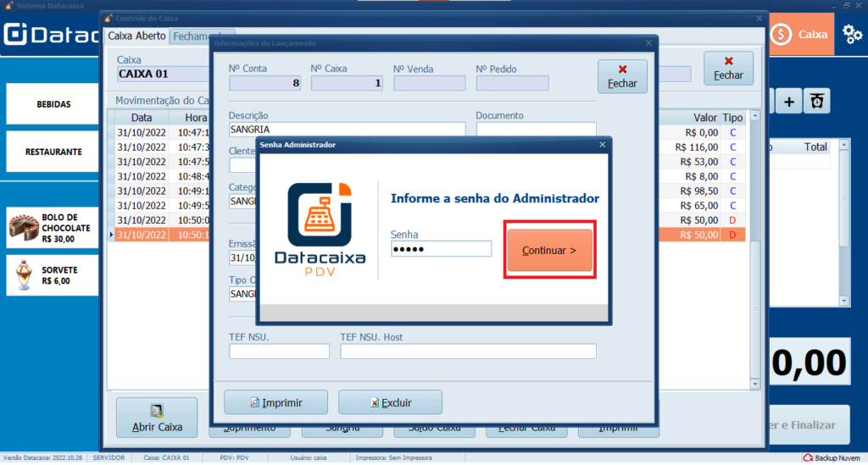The height and width of the screenshot is (465, 868).
Task: Open the BEBIDAS category
Action: point(53,104)
